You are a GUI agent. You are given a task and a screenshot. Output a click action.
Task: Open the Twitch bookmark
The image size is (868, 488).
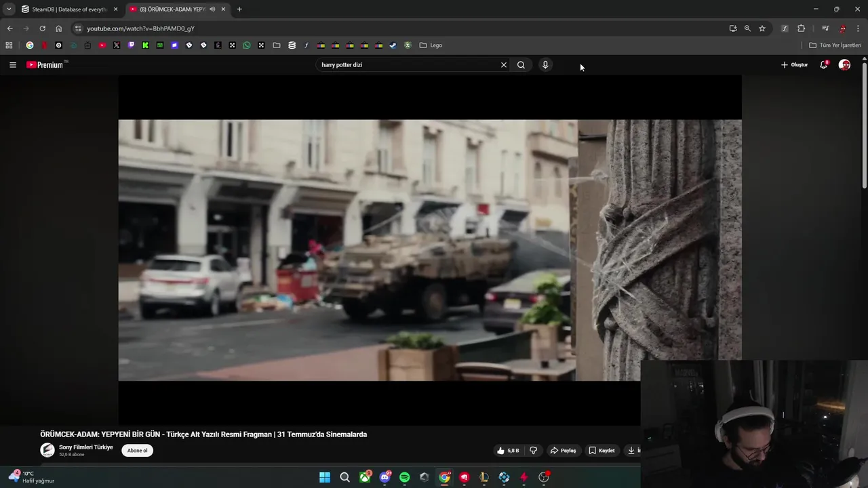click(132, 45)
